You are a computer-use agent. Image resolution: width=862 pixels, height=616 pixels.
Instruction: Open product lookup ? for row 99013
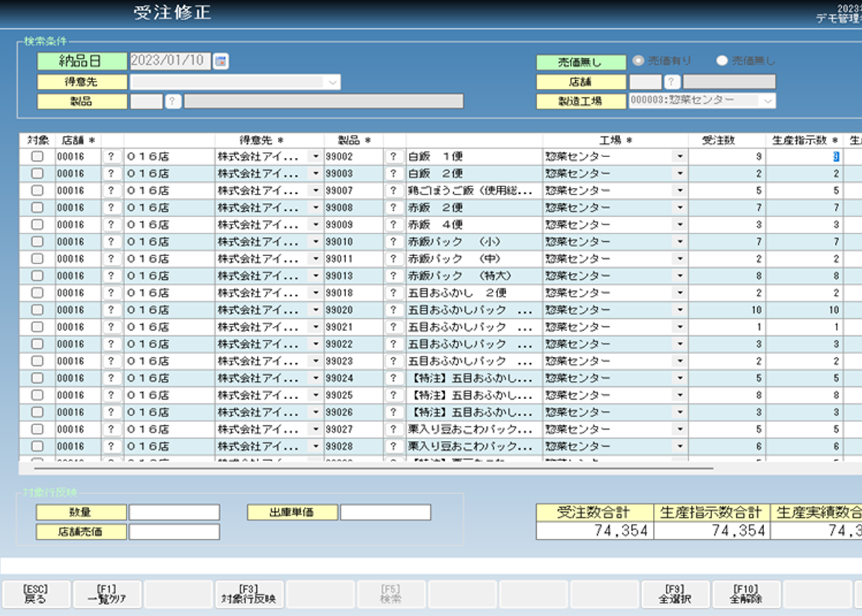tap(393, 276)
